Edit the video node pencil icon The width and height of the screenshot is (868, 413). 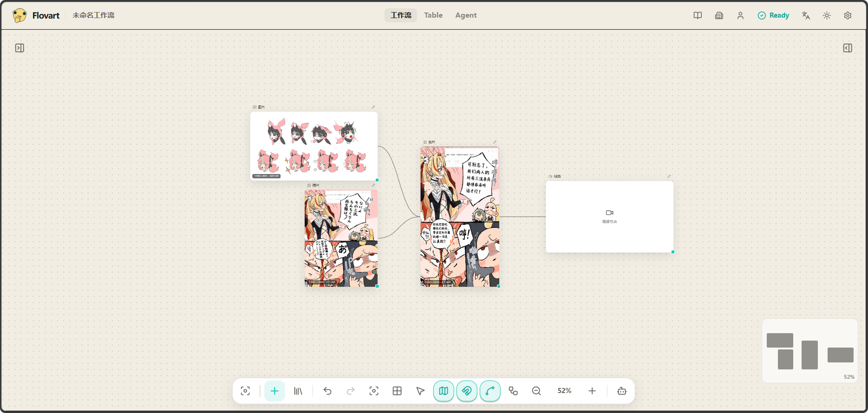pyautogui.click(x=669, y=176)
